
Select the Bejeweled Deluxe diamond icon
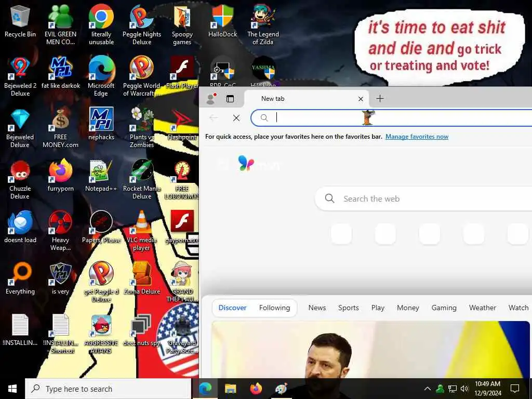click(20, 128)
